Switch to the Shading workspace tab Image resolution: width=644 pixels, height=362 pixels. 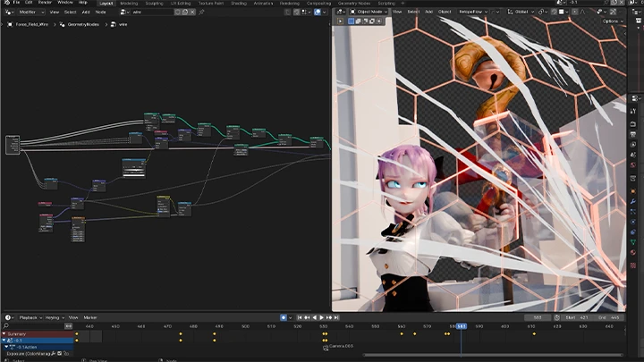(x=239, y=4)
